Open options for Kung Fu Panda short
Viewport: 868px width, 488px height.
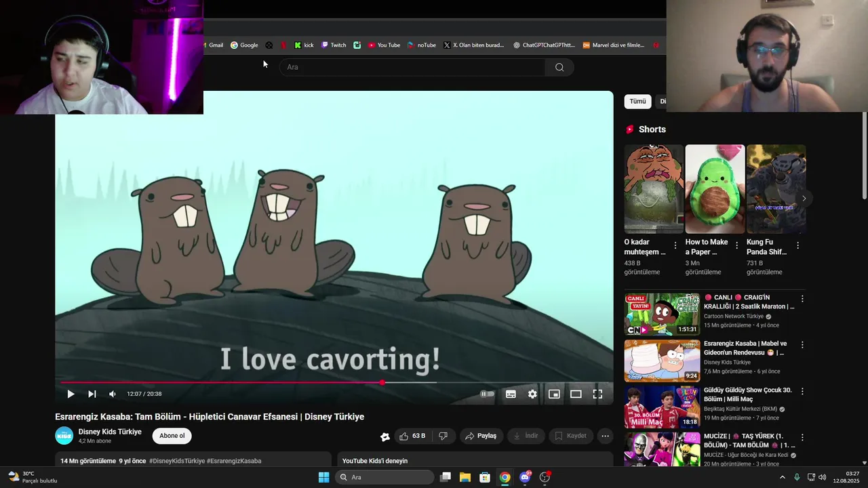(x=797, y=245)
